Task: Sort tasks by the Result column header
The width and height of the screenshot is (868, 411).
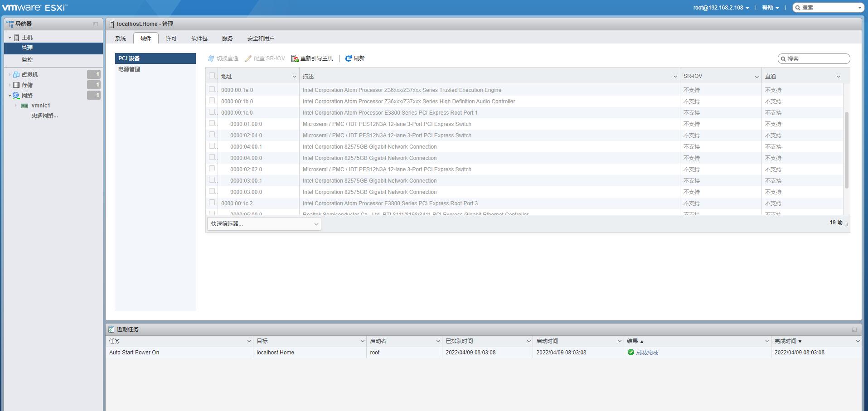Action: (x=697, y=341)
